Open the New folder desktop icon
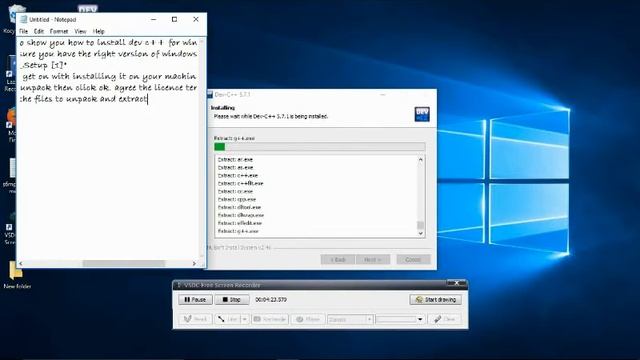Viewport: 640px width, 360px height. (16, 274)
